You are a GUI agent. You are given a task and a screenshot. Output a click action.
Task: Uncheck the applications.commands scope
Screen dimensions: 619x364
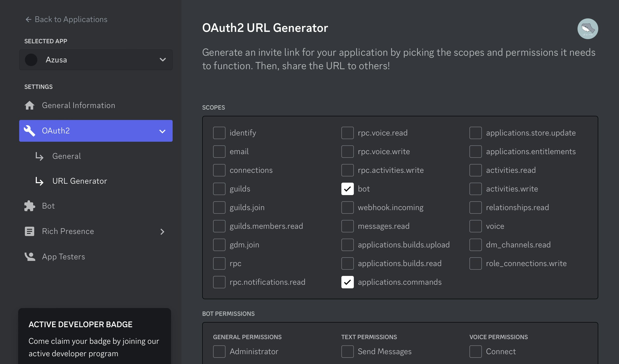347,282
